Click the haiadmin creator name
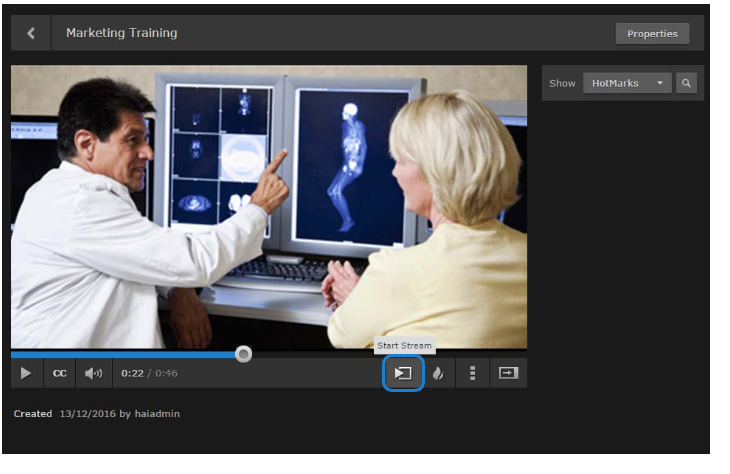Viewport: 730px width, 474px height. (157, 413)
